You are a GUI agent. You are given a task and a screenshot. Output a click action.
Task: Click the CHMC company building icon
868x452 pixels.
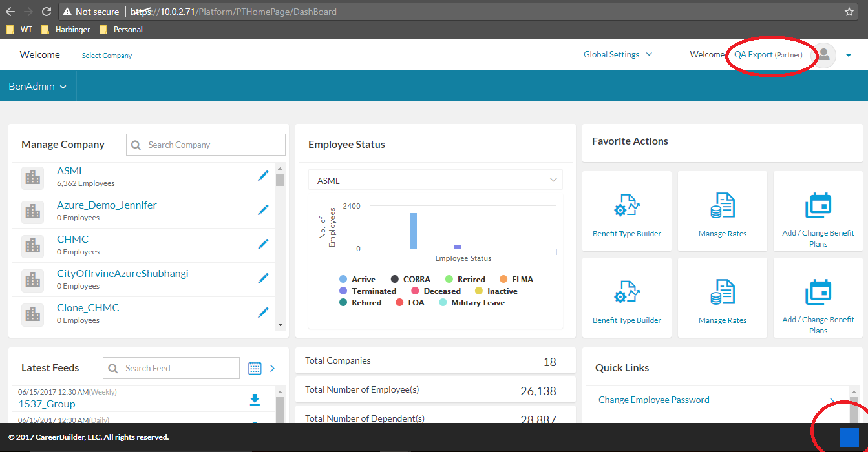32,245
